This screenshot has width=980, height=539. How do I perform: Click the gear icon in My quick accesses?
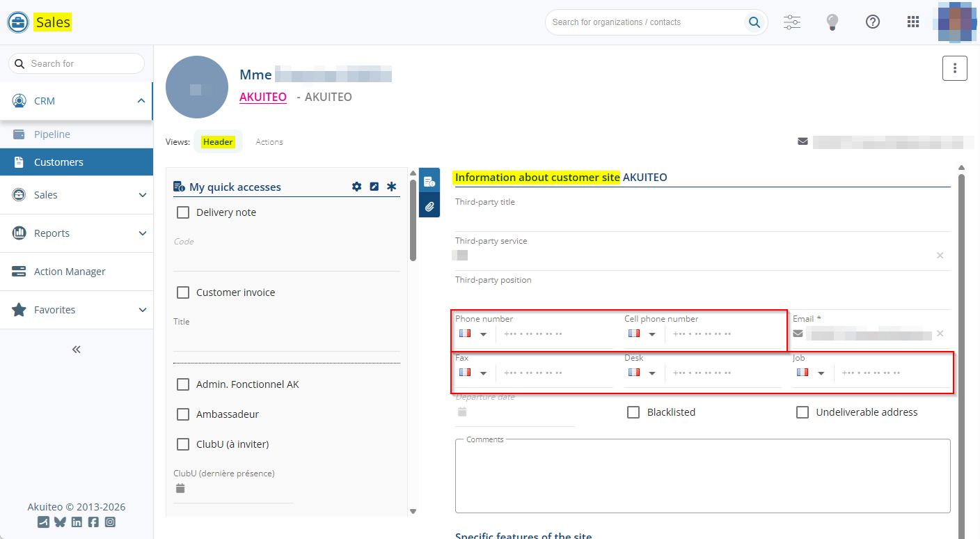pos(356,187)
